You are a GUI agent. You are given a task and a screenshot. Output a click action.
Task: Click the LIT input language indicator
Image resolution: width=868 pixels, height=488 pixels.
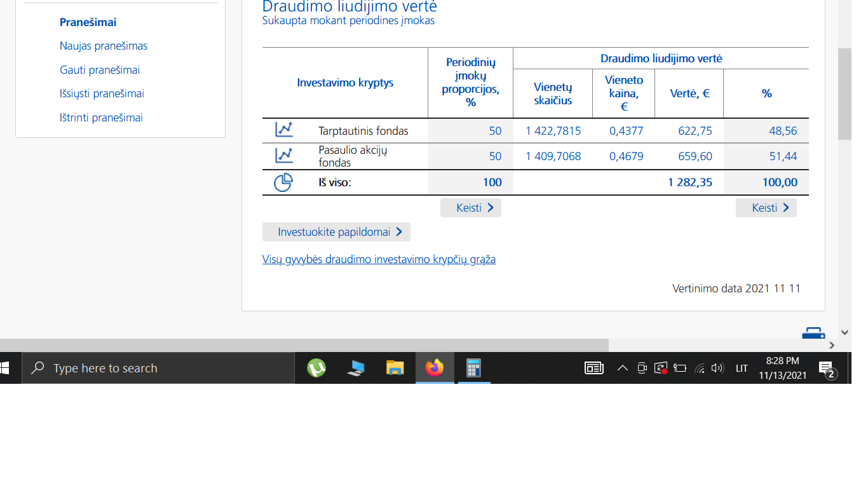pyautogui.click(x=742, y=368)
